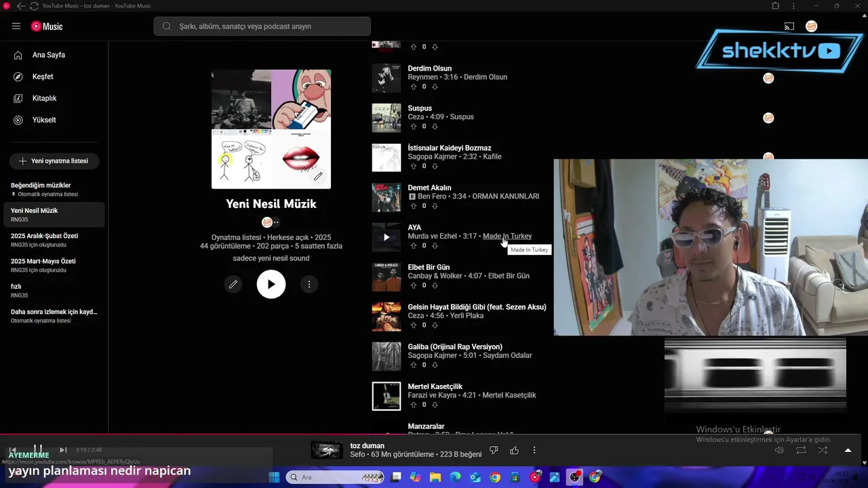
Task: Upvote İstisnalar Kaideyi Bozmaz
Action: click(x=414, y=166)
